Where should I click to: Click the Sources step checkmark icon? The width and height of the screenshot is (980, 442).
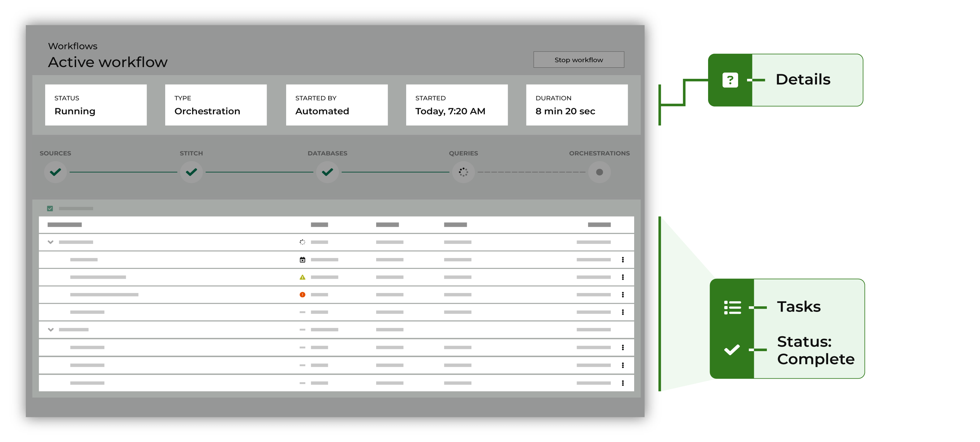click(56, 172)
